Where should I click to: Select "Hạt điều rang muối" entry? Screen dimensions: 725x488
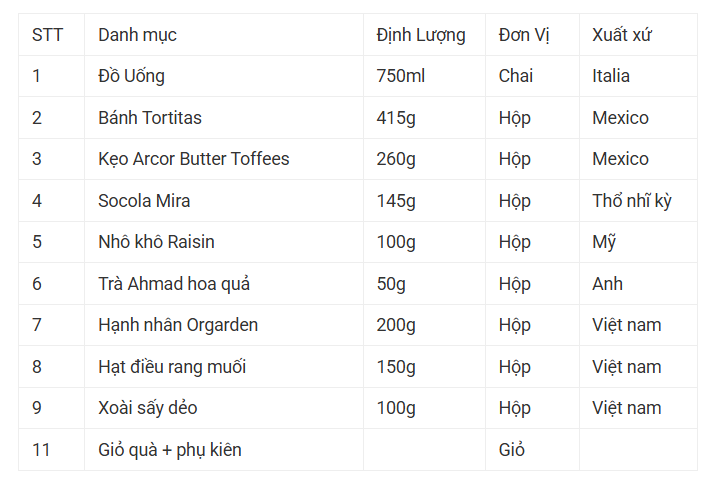172,367
